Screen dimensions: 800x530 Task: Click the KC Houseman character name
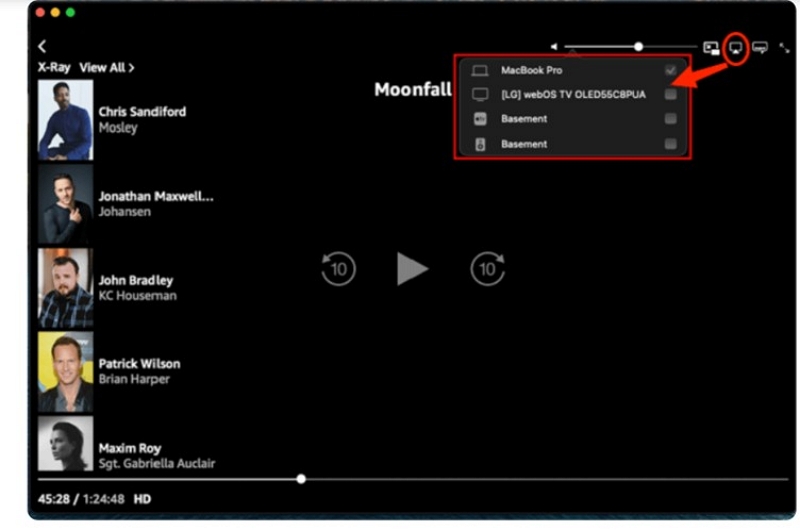click(138, 296)
